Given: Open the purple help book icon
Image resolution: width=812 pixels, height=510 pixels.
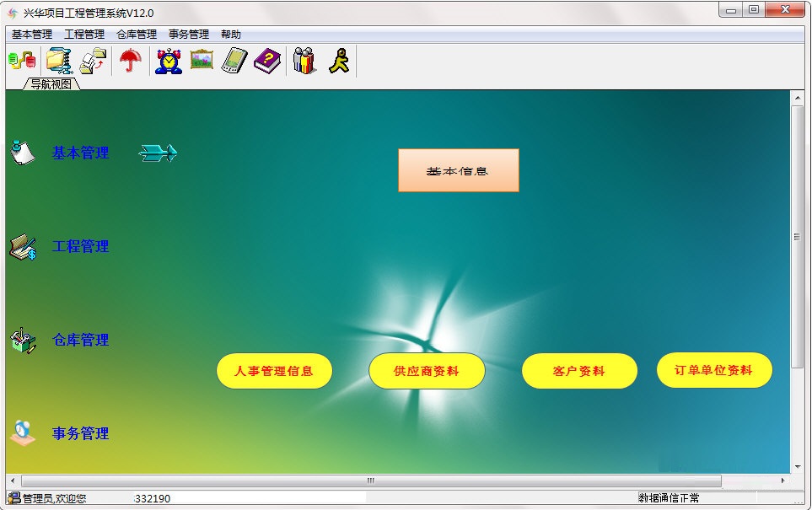Looking at the screenshot, I should [267, 59].
